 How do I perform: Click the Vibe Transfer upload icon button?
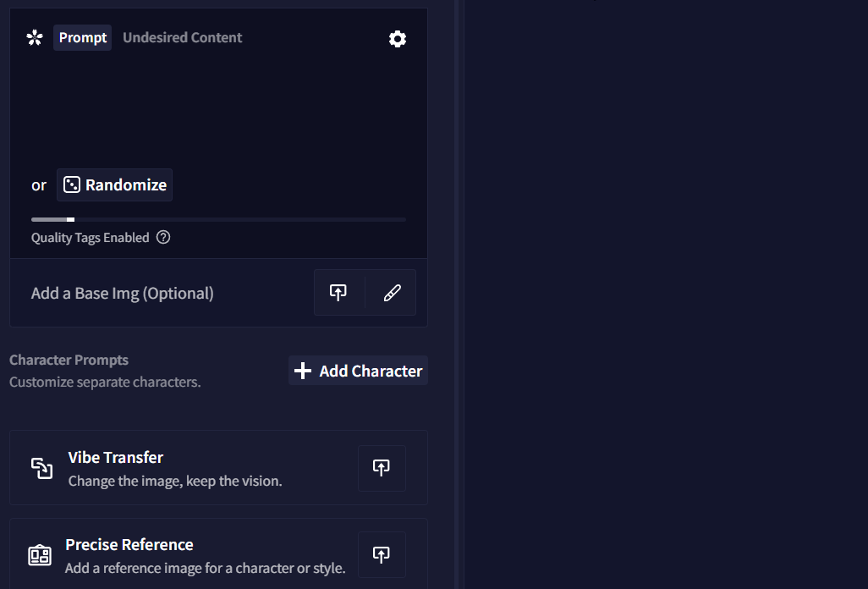tap(382, 468)
